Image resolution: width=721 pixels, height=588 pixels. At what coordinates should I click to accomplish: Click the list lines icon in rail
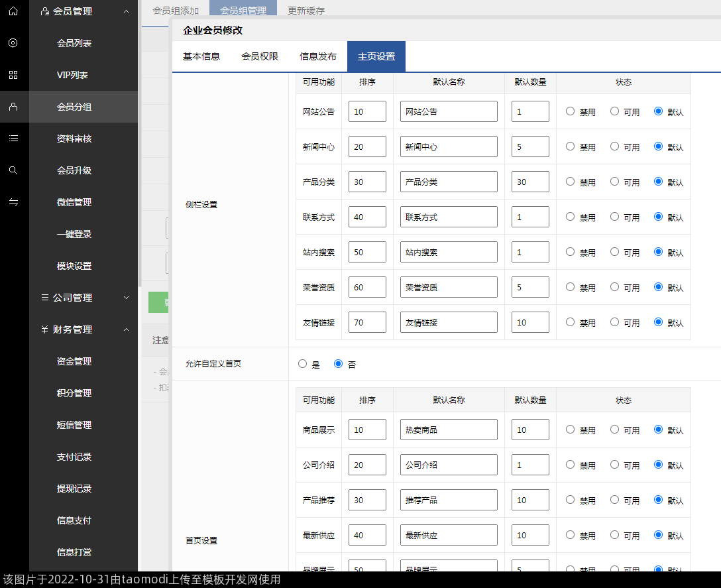coord(13,139)
